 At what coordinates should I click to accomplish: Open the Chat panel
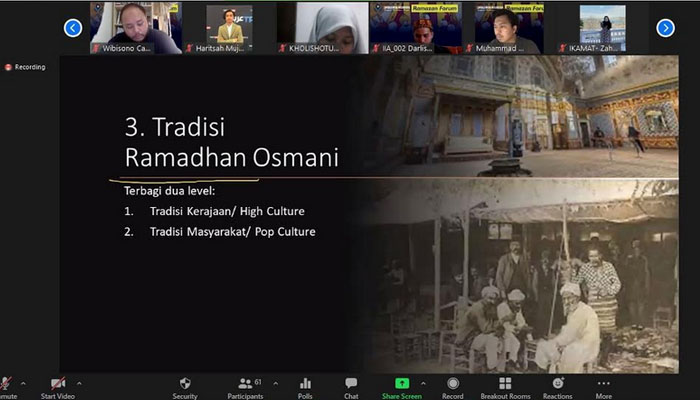point(351,384)
